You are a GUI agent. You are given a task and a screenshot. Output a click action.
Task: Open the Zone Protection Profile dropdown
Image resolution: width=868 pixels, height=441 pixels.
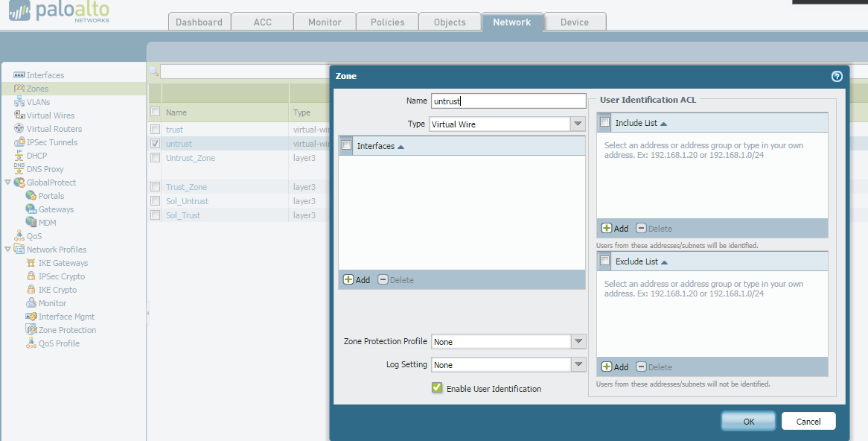(578, 341)
